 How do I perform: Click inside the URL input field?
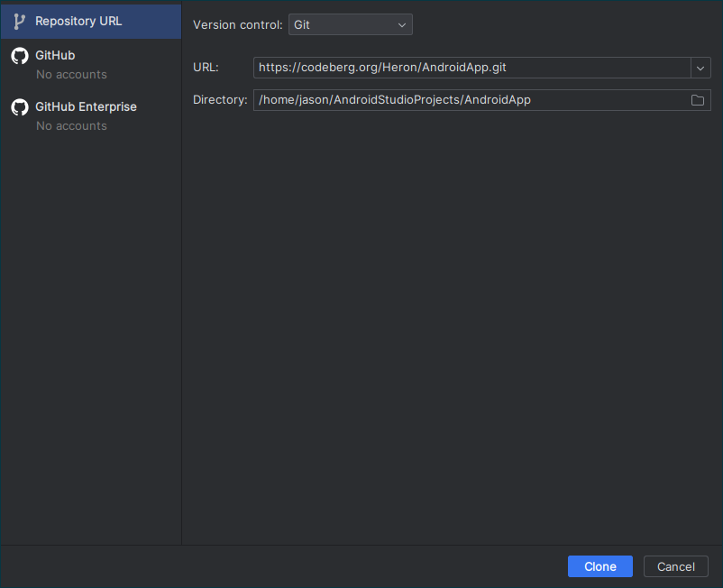pyautogui.click(x=471, y=68)
